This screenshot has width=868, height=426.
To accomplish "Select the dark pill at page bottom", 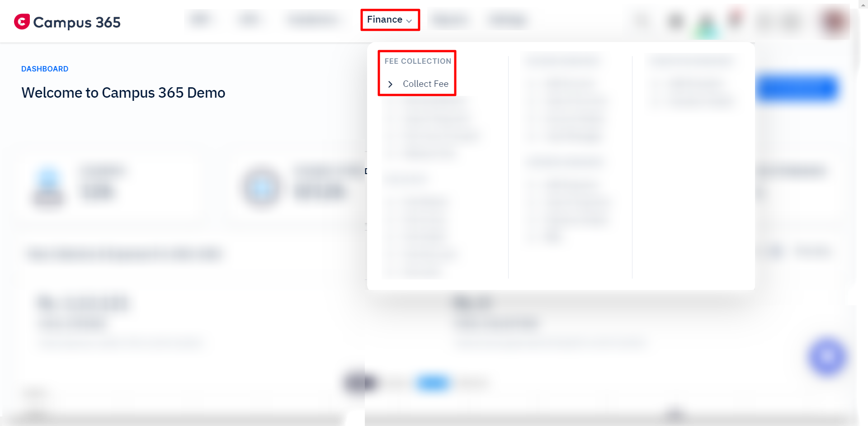I will [x=360, y=383].
